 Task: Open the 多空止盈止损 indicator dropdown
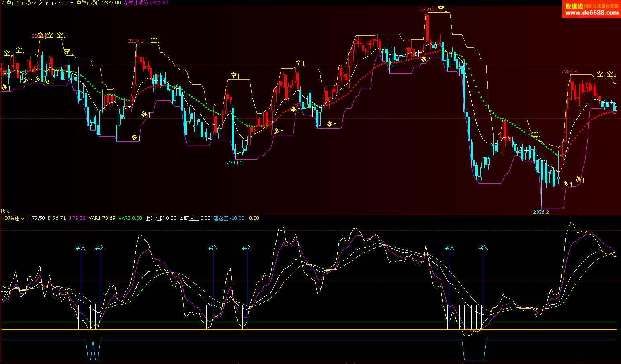pos(18,3)
